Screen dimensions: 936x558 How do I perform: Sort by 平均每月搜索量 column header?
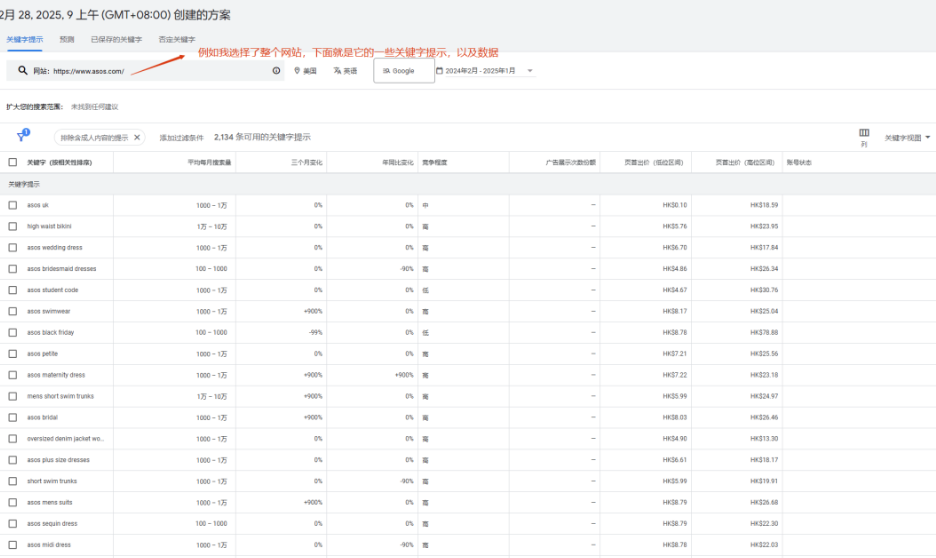(209, 162)
